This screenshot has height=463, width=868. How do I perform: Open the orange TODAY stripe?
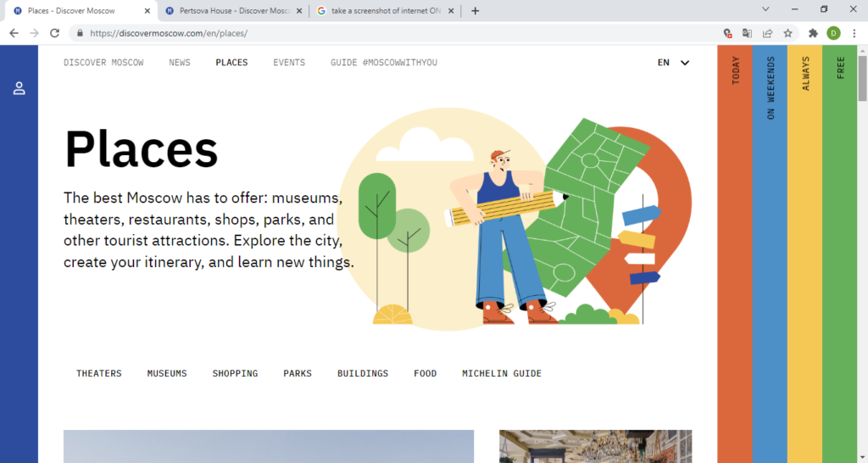(x=735, y=254)
